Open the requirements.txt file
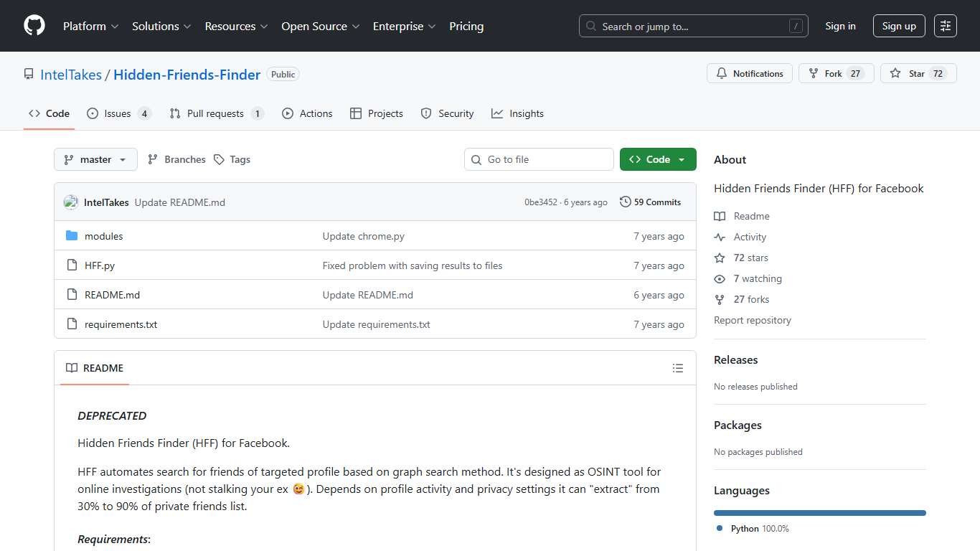Image resolution: width=980 pixels, height=551 pixels. (121, 324)
